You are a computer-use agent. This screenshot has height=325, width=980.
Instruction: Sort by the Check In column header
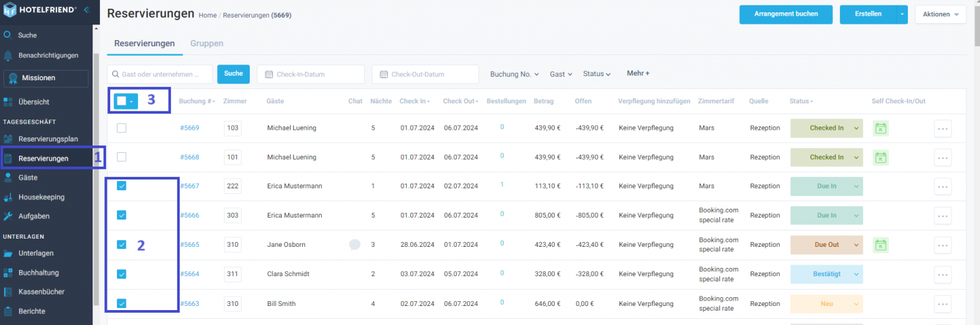click(x=414, y=101)
